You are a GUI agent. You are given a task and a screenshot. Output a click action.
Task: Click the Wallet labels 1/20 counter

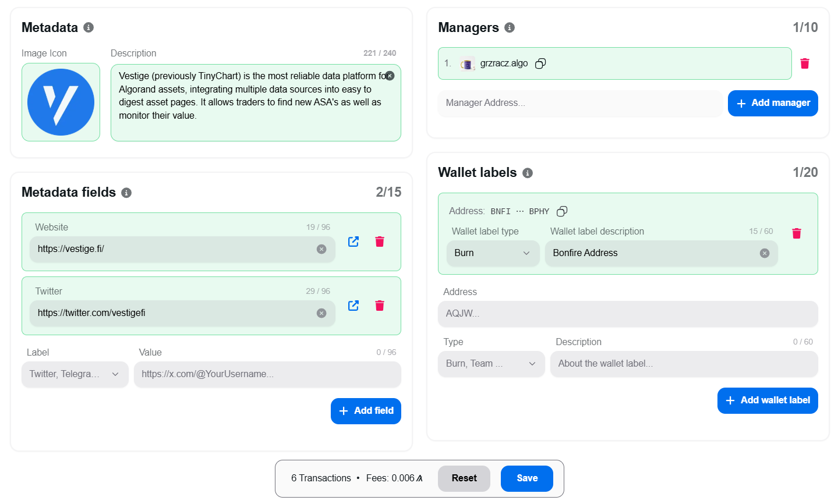[805, 172]
